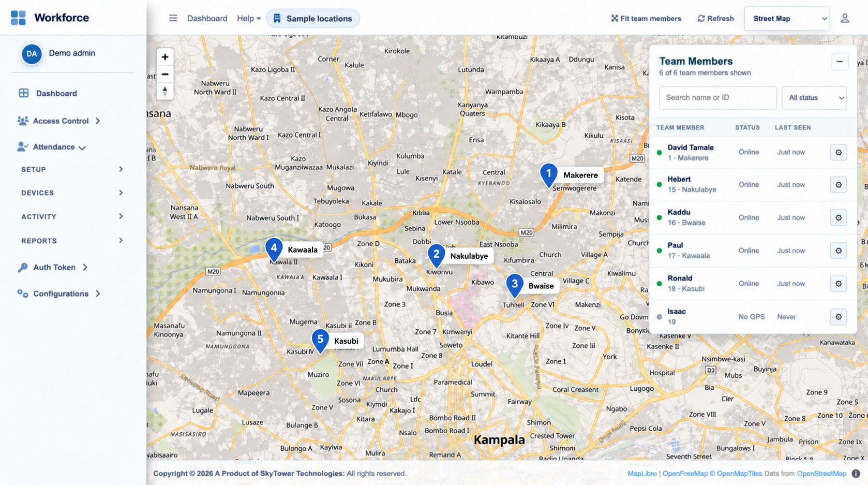Open the MapLibre attribution link

pyautogui.click(x=642, y=474)
